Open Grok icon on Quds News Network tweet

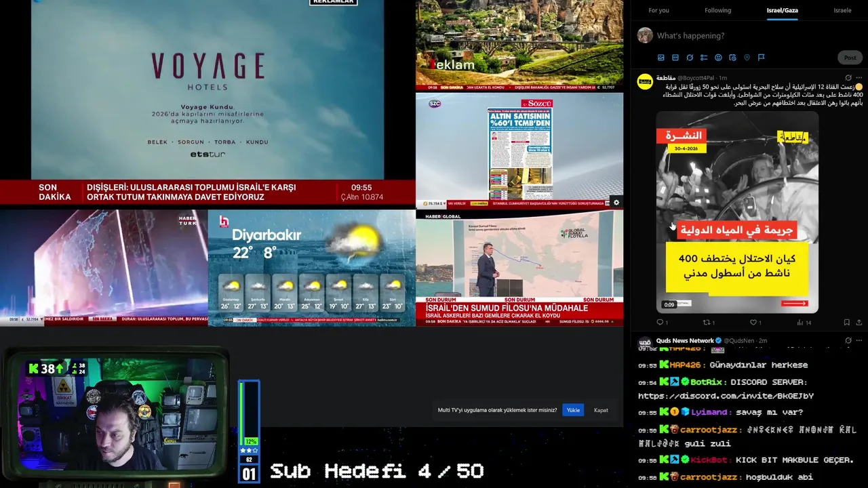(848, 340)
